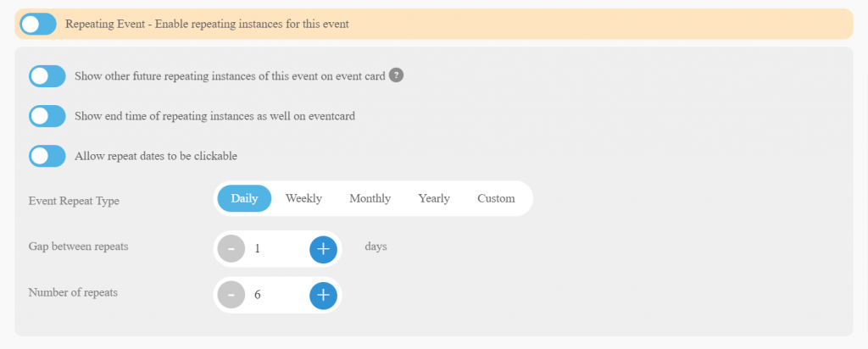This screenshot has width=868, height=349.
Task: Increase gap between repeats with plus
Action: click(323, 248)
